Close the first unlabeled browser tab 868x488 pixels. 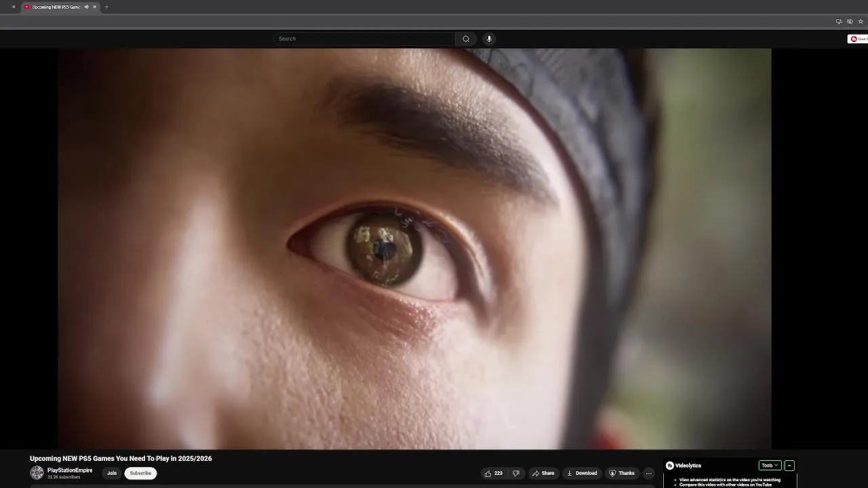[x=14, y=7]
